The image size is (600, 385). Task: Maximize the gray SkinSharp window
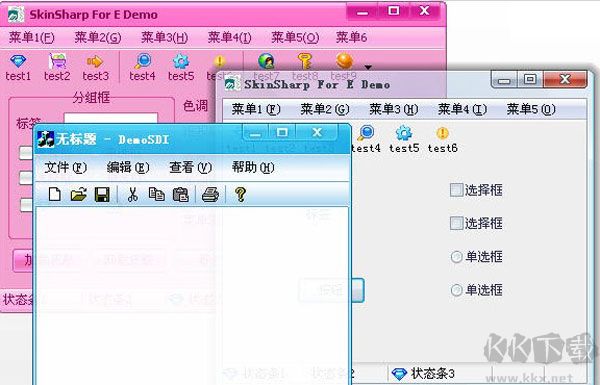click(x=530, y=80)
